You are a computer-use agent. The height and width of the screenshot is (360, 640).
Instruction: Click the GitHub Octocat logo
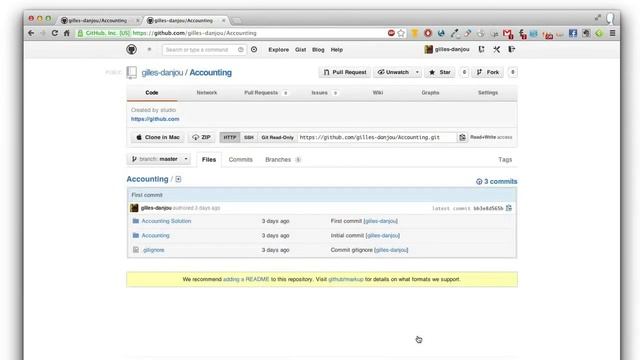[131, 49]
